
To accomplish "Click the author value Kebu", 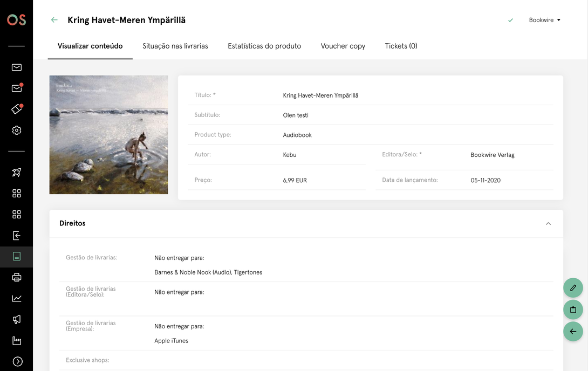I will (x=290, y=155).
